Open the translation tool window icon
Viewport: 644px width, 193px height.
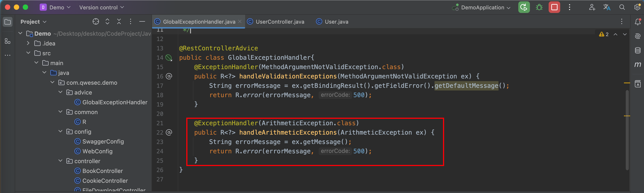coord(638,84)
